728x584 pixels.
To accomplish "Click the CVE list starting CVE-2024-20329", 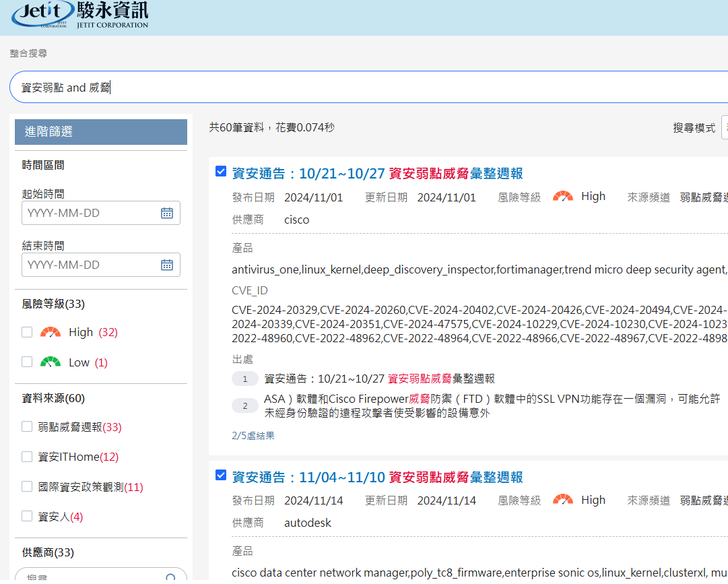I will pyautogui.click(x=479, y=324).
